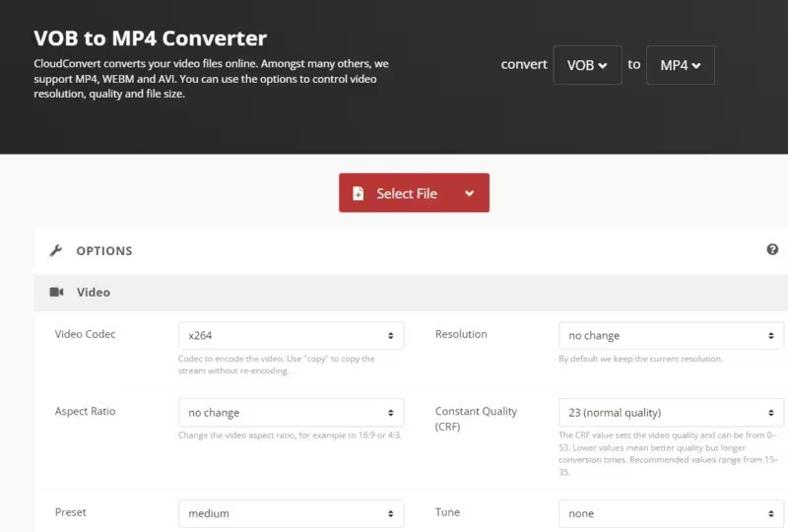Click the 'Codec to encode the video' hint
788x532 pixels.
tap(277, 366)
